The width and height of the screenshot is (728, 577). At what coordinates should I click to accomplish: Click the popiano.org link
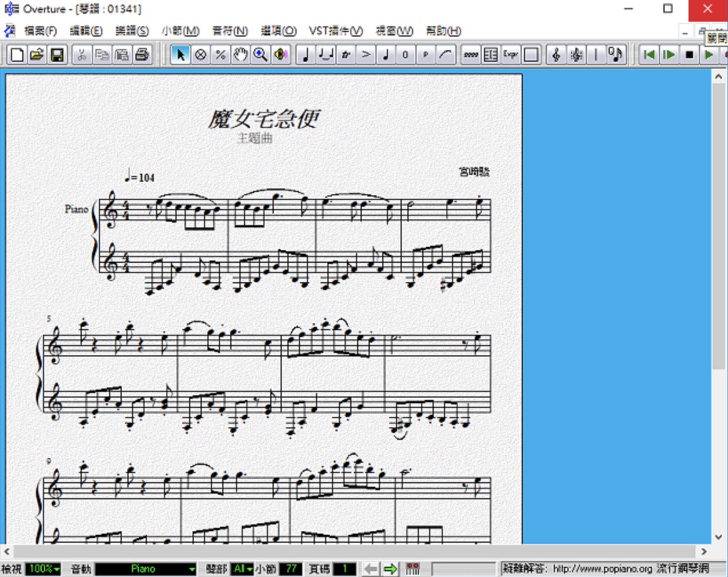point(602,569)
